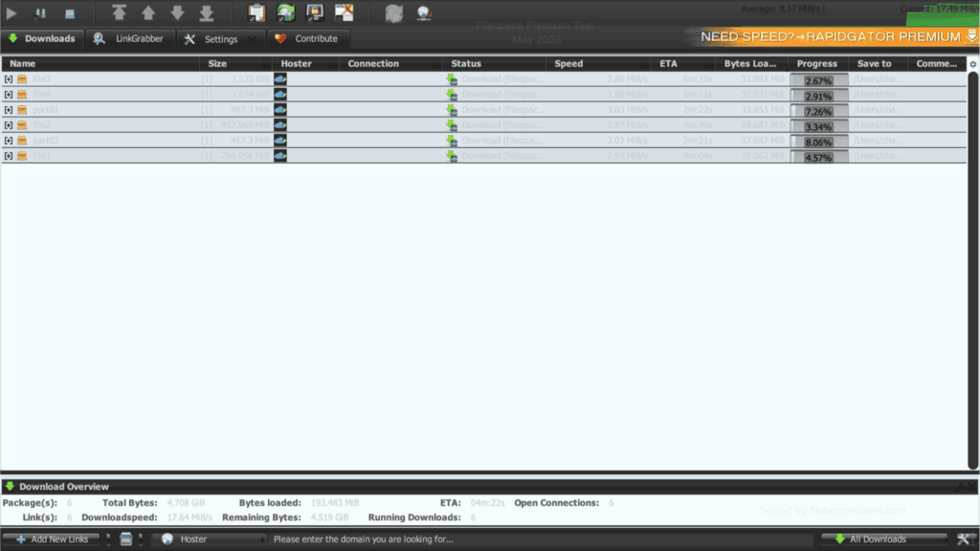The width and height of the screenshot is (980, 551).
Task: Sort by the Speed column header
Action: pos(598,64)
